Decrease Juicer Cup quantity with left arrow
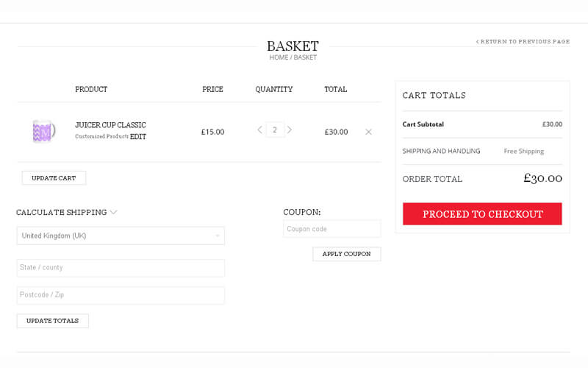 tap(259, 130)
